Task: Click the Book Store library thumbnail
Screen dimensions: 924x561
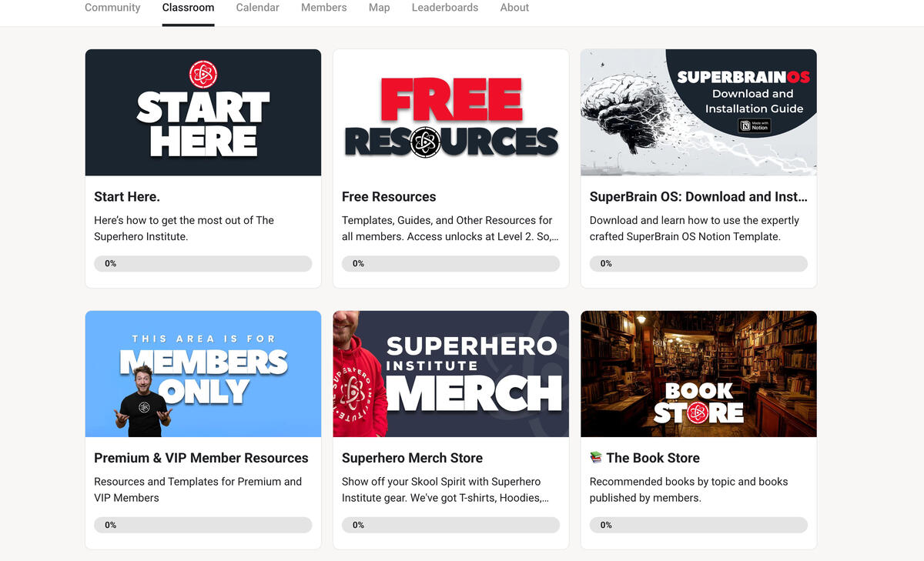Action: point(698,374)
